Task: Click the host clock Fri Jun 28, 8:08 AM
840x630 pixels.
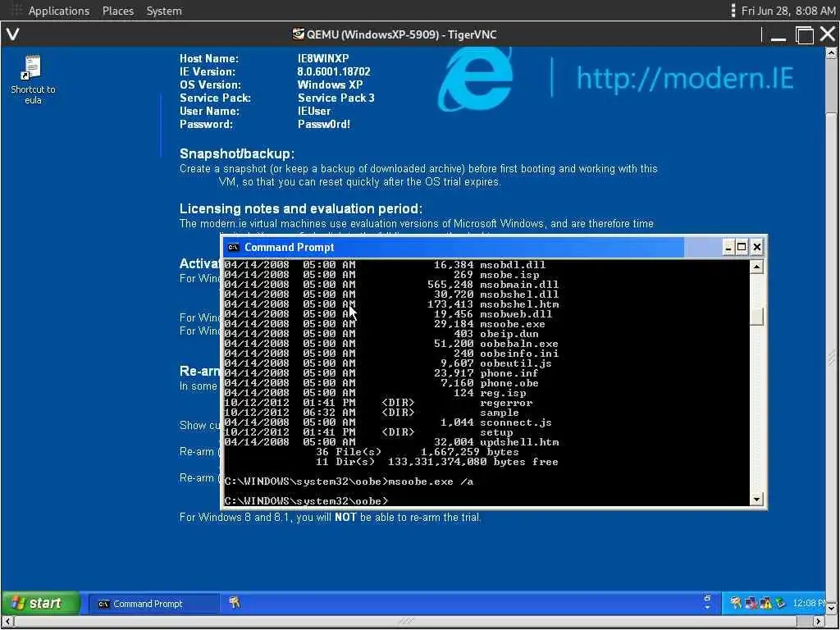Action: point(788,11)
